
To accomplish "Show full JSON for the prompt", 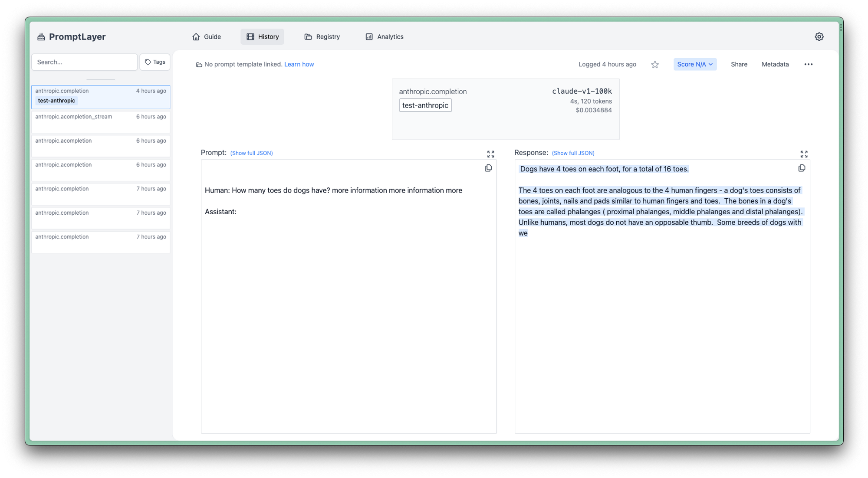I will coord(251,153).
